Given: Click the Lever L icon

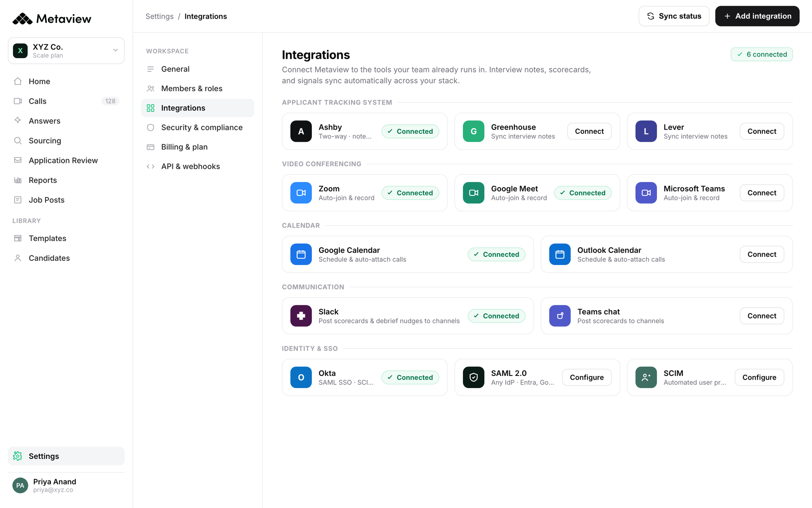Looking at the screenshot, I should (x=646, y=131).
